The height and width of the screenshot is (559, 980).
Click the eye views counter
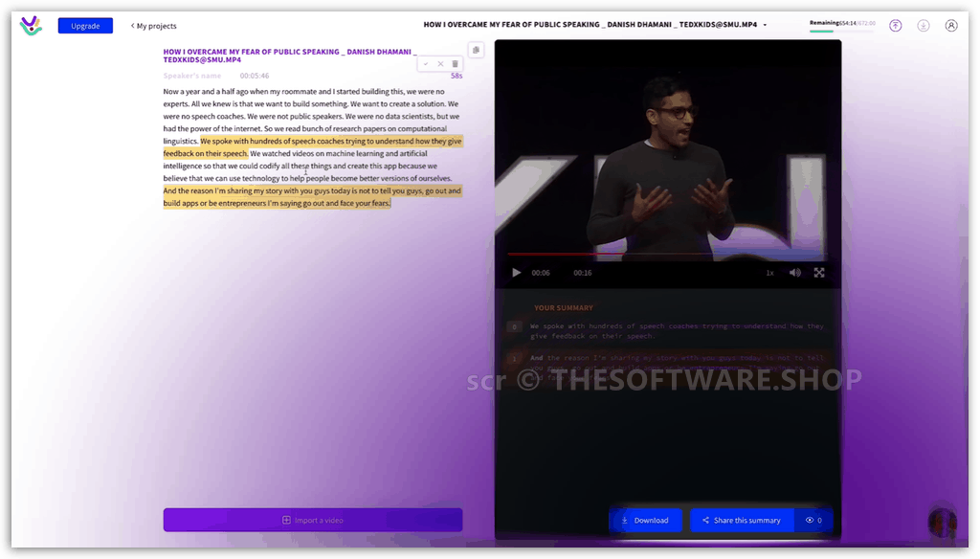tap(813, 520)
